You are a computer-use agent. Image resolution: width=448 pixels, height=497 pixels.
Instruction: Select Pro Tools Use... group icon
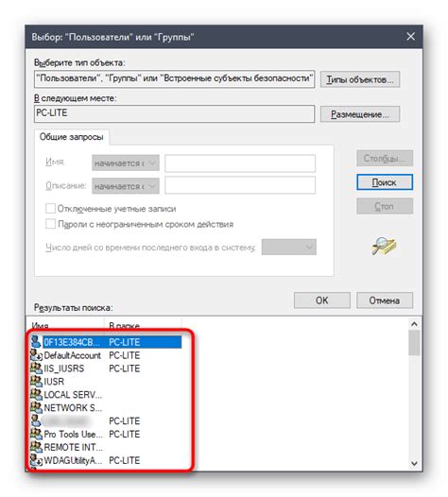pyautogui.click(x=36, y=434)
